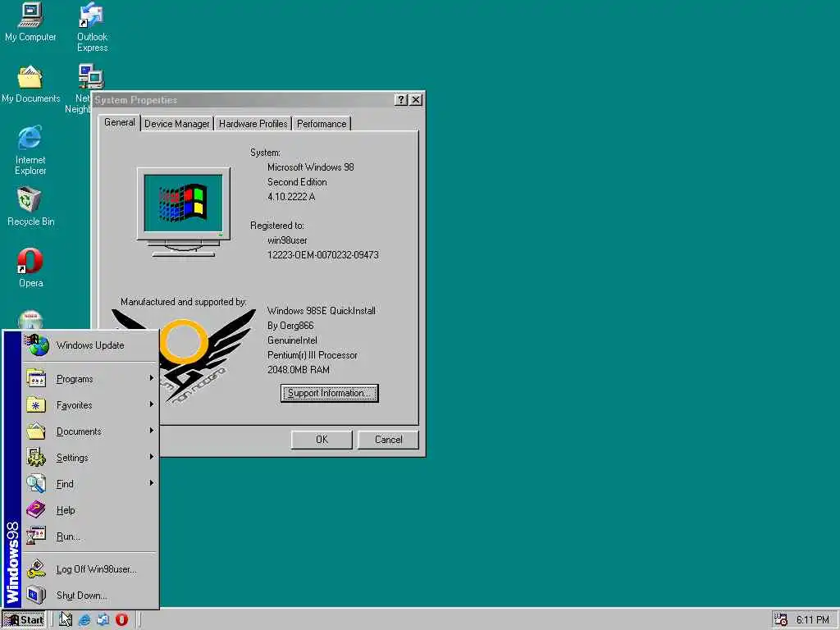Expand the Find submenu arrow

click(152, 483)
